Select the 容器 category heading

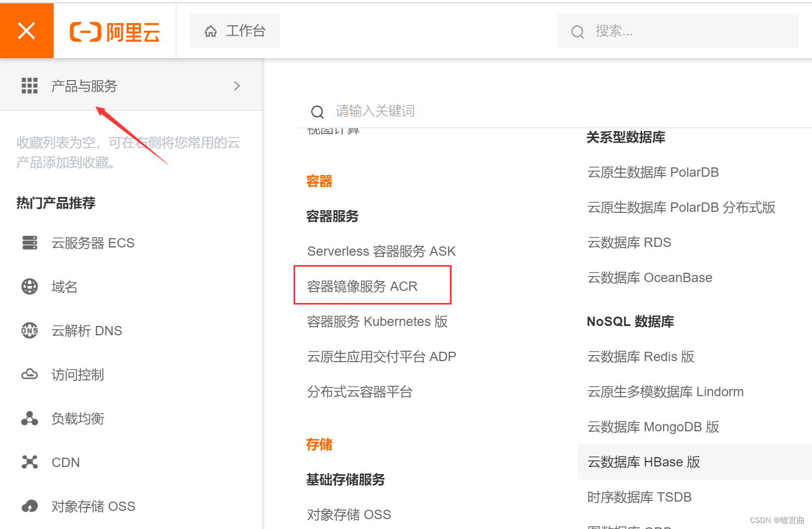319,181
